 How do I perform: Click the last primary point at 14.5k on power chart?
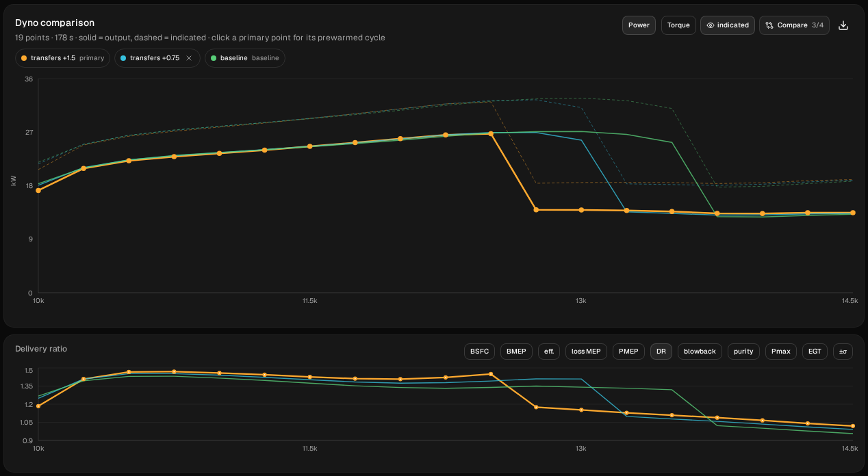point(852,213)
